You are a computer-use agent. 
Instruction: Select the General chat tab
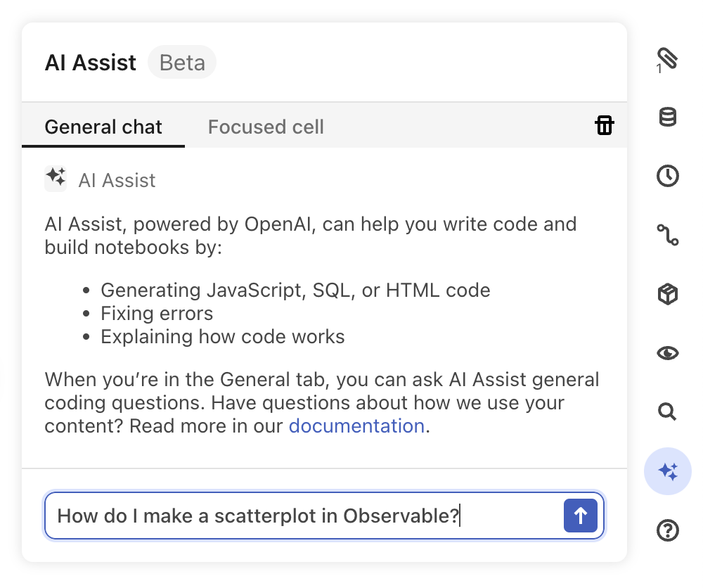tap(103, 127)
